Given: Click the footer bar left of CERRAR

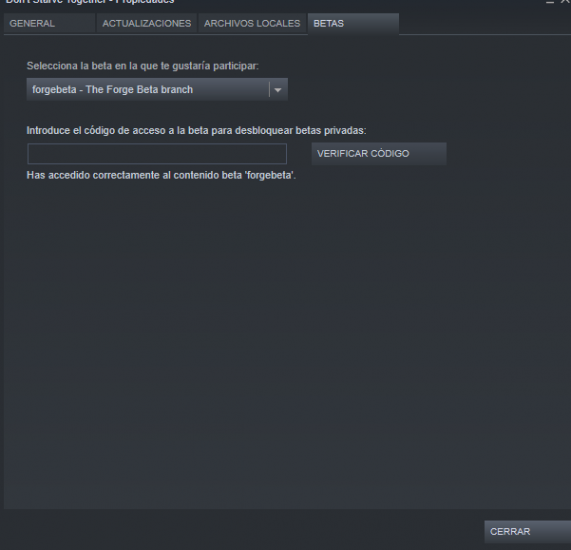Looking at the screenshot, I should point(242,530).
